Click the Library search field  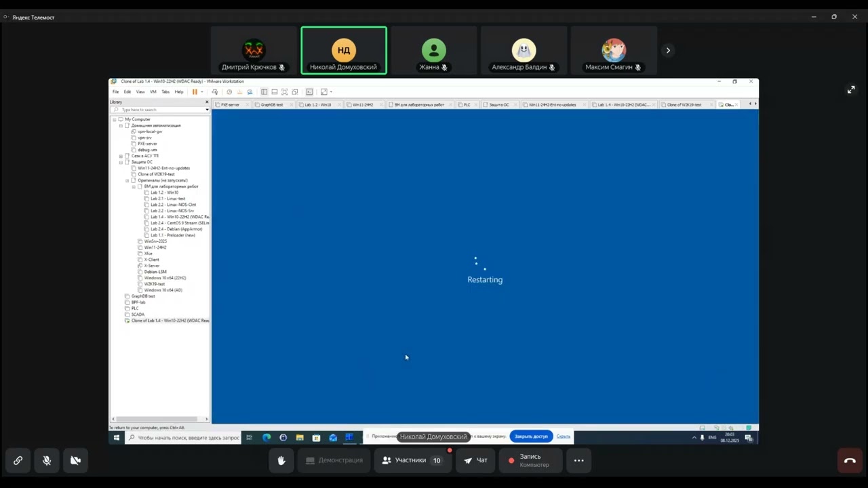(x=159, y=109)
